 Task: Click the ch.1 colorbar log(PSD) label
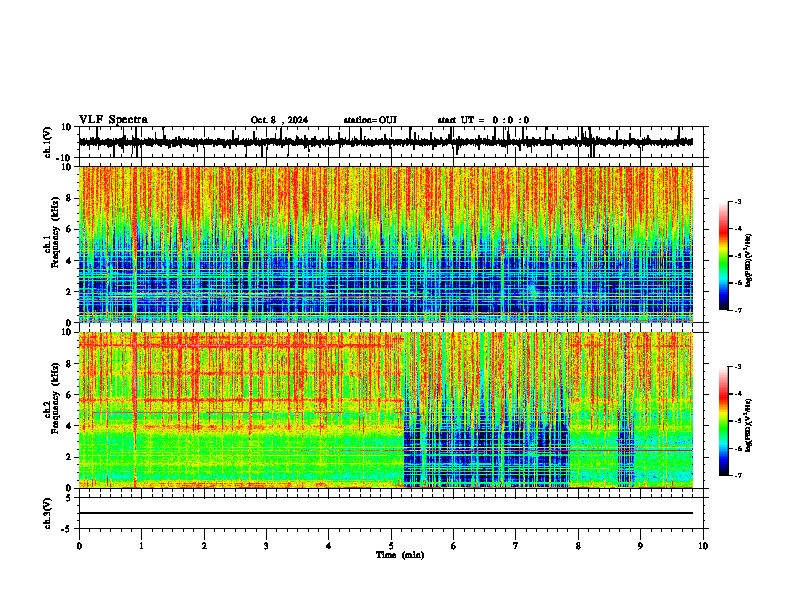[x=749, y=261]
